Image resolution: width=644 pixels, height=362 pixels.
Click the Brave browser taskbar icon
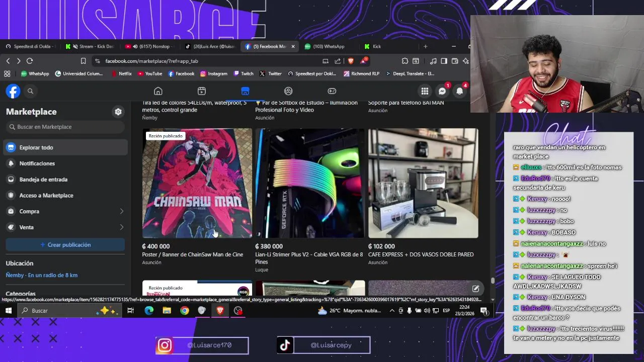pos(220,311)
